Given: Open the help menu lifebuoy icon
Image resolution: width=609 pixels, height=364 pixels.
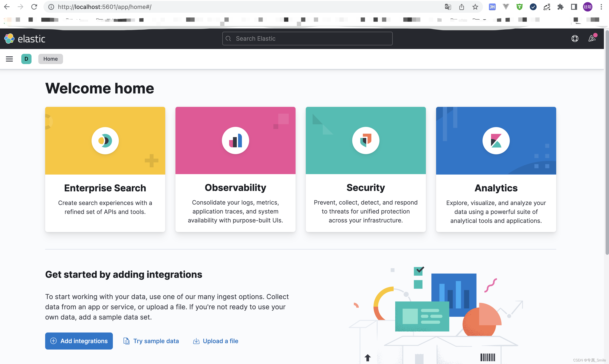Looking at the screenshot, I should 575,39.
